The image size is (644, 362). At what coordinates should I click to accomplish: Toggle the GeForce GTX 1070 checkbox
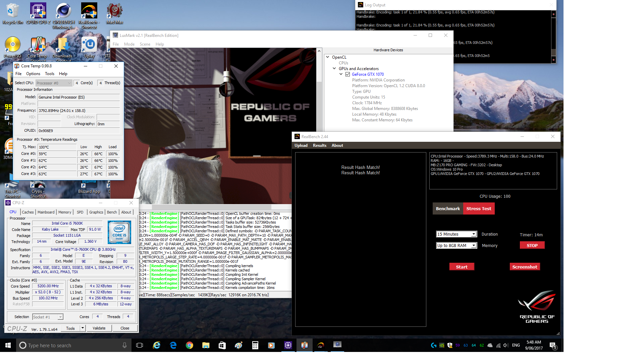[347, 74]
